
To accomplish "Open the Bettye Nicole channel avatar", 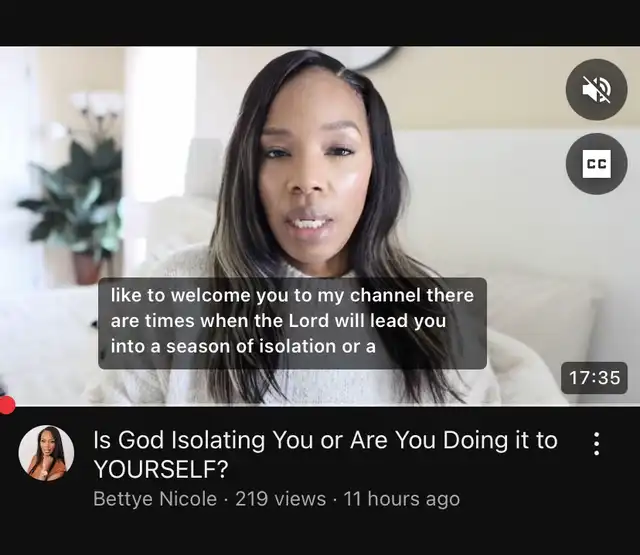I will [46, 453].
